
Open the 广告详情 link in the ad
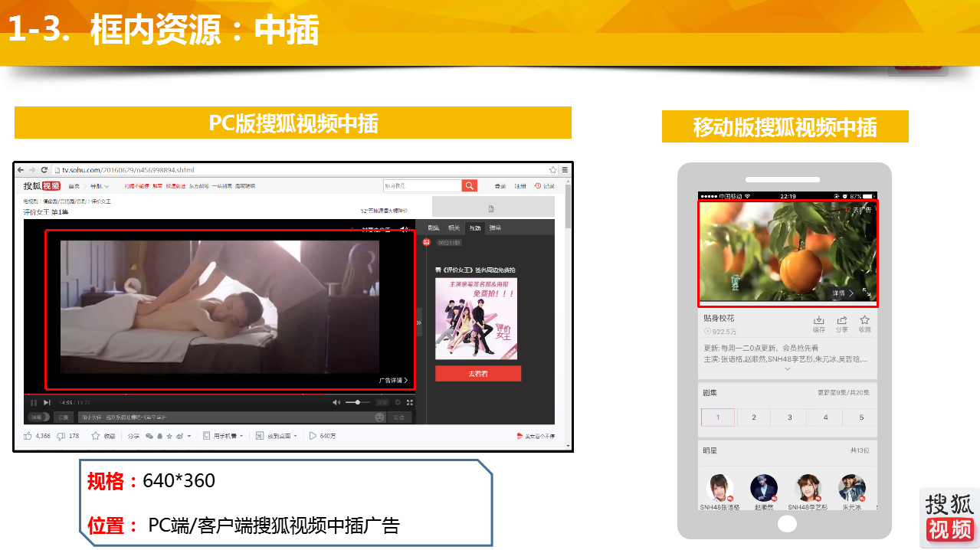(393, 380)
